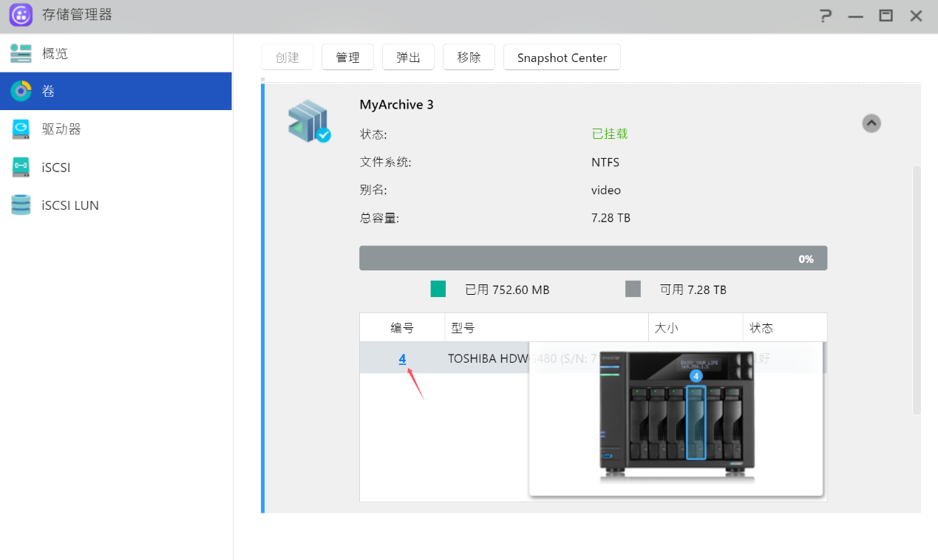Click the Storage Manager app icon
The image size is (938, 560).
click(21, 16)
